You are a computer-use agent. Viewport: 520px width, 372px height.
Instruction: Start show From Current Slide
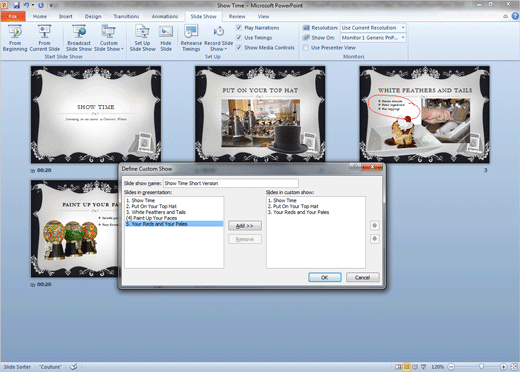(44, 38)
